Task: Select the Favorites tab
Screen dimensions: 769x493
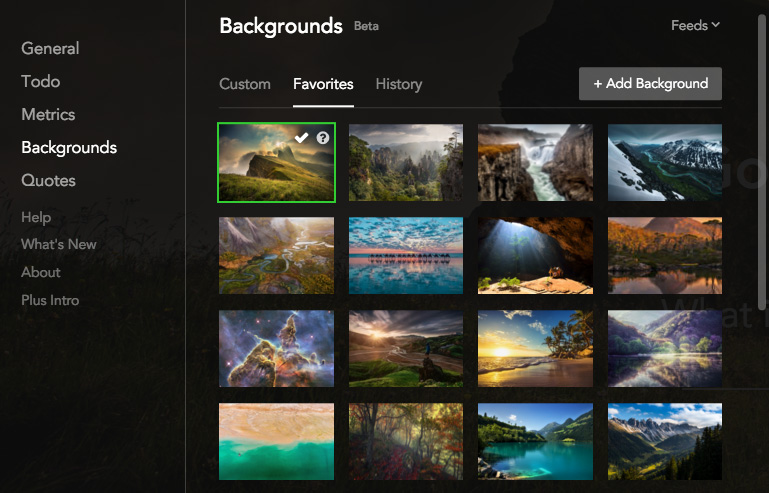Action: click(x=323, y=84)
